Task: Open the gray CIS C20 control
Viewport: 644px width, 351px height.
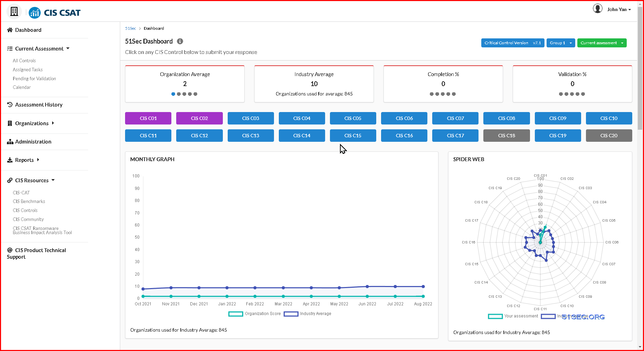Action: pyautogui.click(x=609, y=136)
